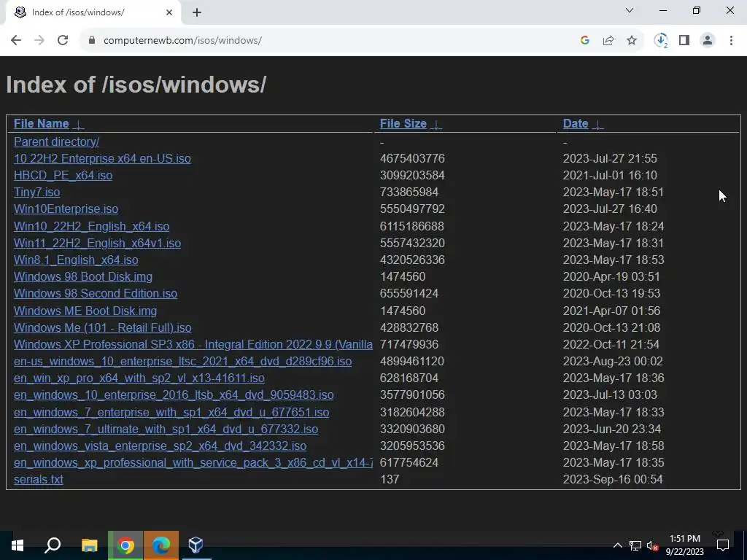The height and width of the screenshot is (560, 747).
Task: Show hidden system tray icons
Action: click(617, 545)
